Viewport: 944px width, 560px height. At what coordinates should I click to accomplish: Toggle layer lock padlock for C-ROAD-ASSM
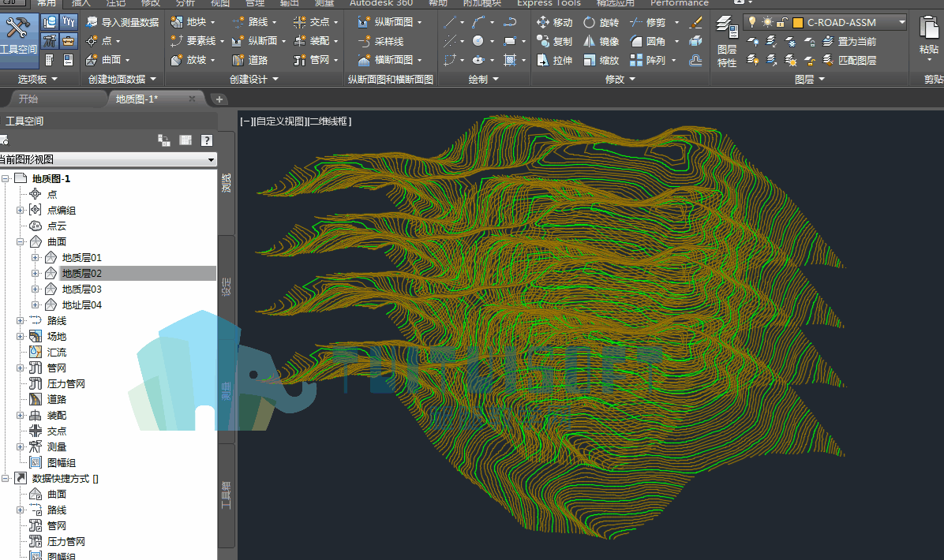point(781,22)
